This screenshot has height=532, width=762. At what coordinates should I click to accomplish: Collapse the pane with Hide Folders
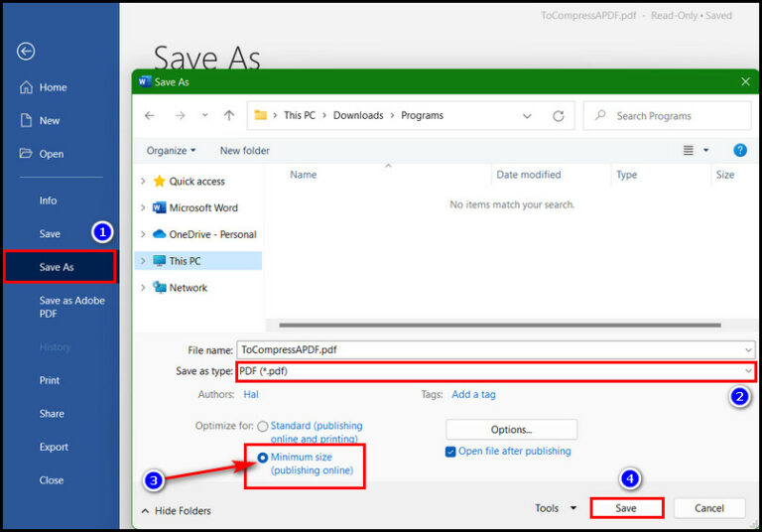coord(176,510)
